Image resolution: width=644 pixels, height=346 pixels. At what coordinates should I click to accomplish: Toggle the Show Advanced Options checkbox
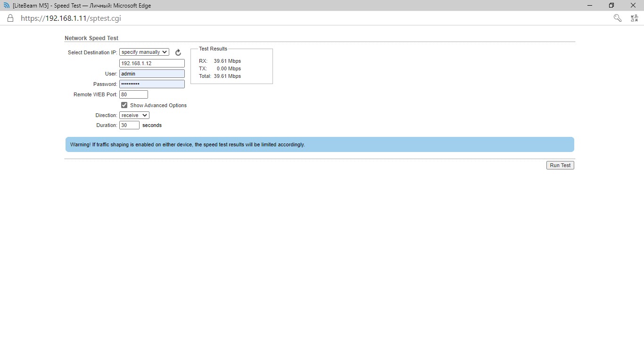pyautogui.click(x=124, y=105)
